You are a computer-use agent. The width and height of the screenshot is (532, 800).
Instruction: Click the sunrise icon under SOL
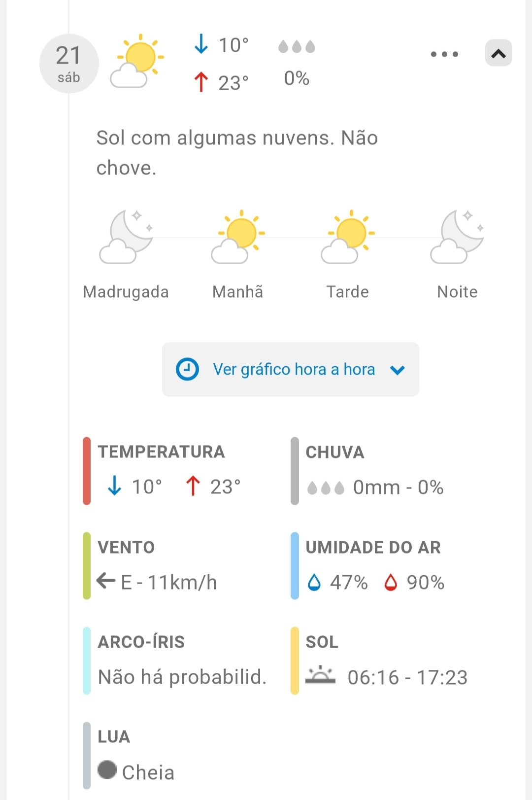click(x=320, y=675)
